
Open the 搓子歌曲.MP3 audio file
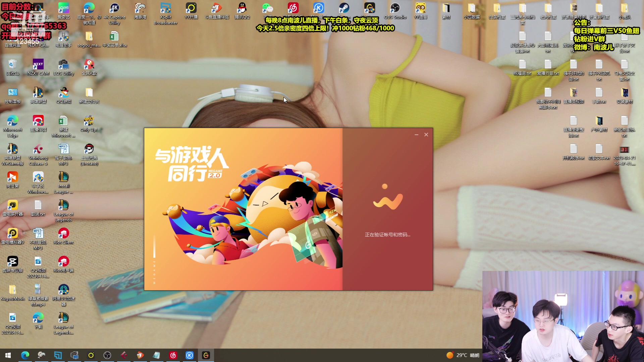tap(63, 154)
